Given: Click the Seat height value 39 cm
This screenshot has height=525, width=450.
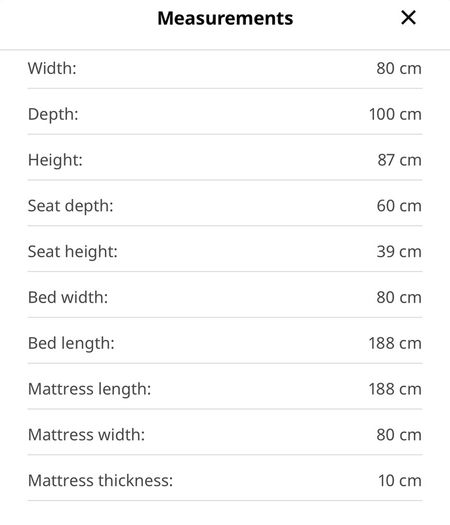Looking at the screenshot, I should [399, 251].
